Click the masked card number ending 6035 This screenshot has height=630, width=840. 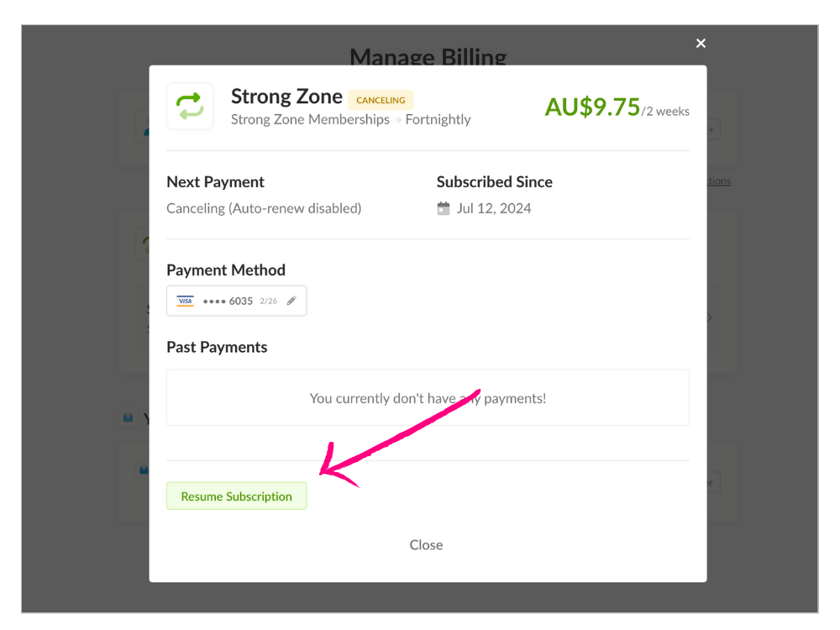(228, 301)
